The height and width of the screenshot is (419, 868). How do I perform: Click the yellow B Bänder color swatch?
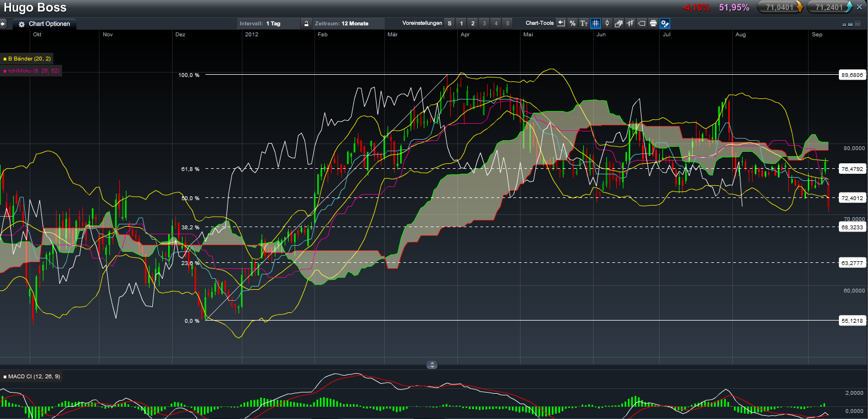(5, 59)
